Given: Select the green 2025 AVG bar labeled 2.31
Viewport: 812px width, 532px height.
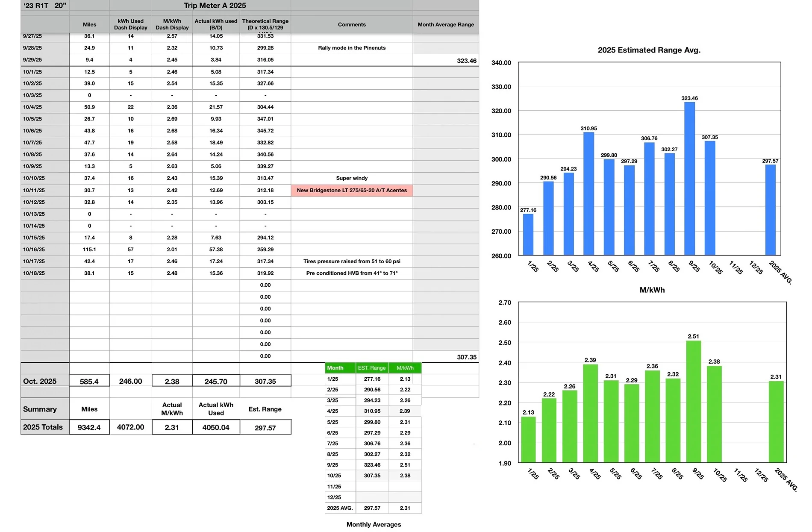Looking at the screenshot, I should [x=776, y=422].
